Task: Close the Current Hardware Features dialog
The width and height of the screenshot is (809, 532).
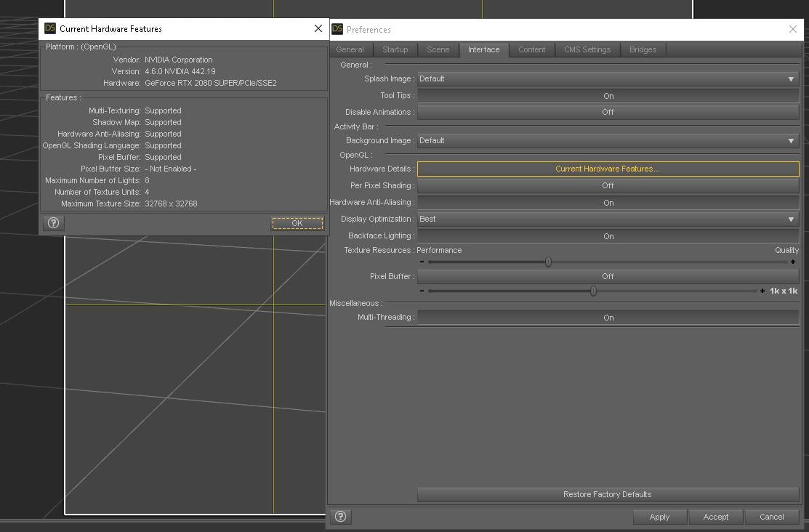Action: 318,28
